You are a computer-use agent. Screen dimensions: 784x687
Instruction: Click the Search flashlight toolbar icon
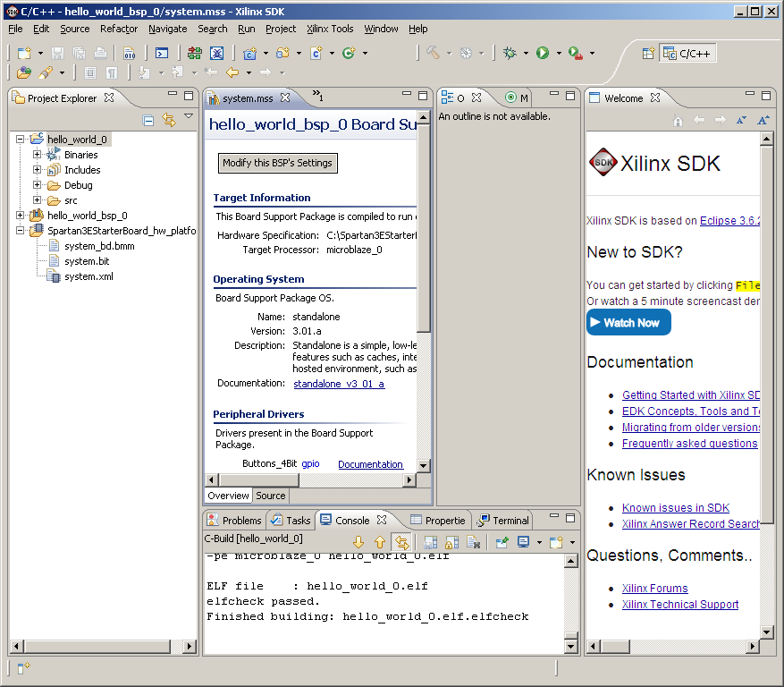click(46, 73)
